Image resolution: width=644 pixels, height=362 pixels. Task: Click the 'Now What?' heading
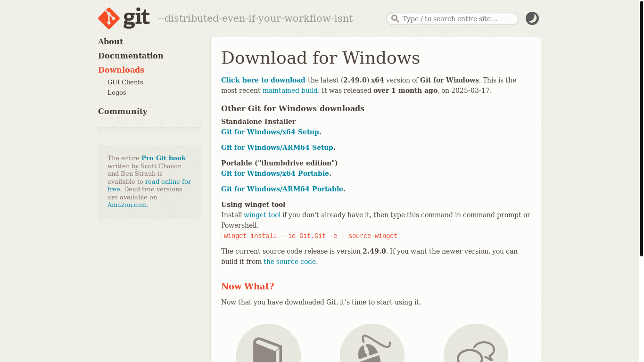point(248,287)
